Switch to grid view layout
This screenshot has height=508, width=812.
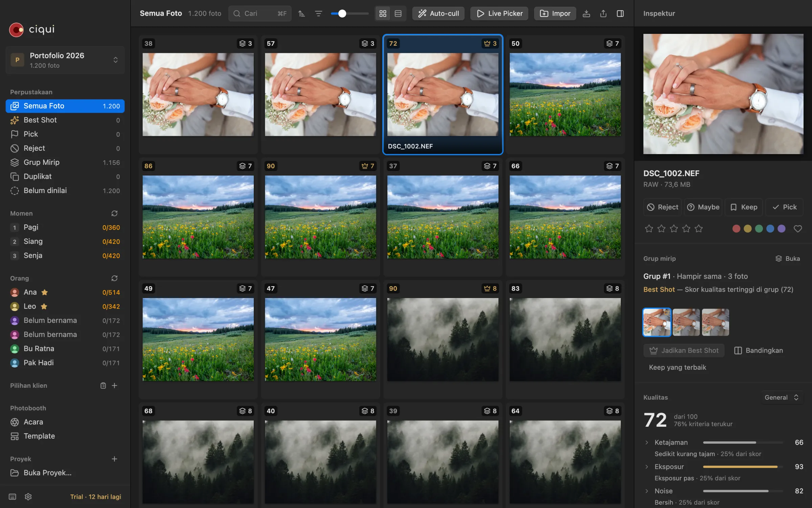coord(383,14)
